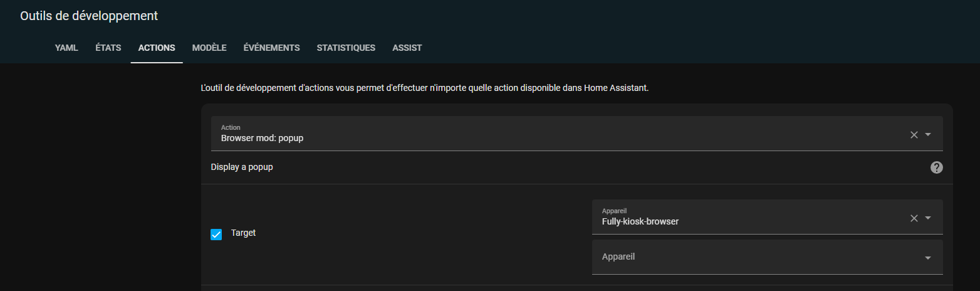Click the Target label text
Screen dimensions: 980x291
tap(243, 233)
